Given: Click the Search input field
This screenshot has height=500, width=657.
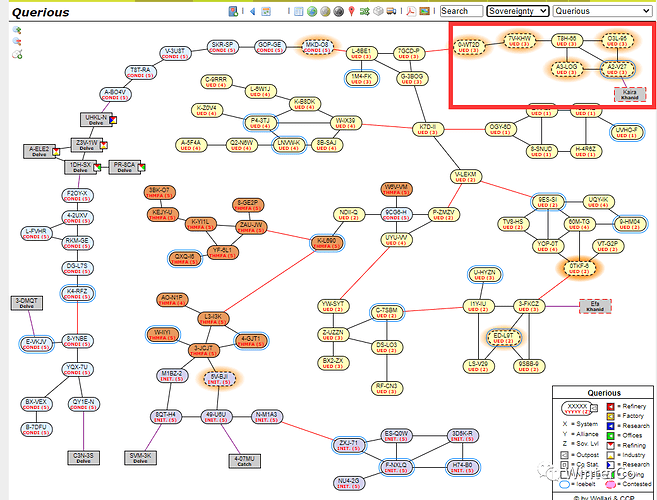Looking at the screenshot, I should pyautogui.click(x=461, y=11).
